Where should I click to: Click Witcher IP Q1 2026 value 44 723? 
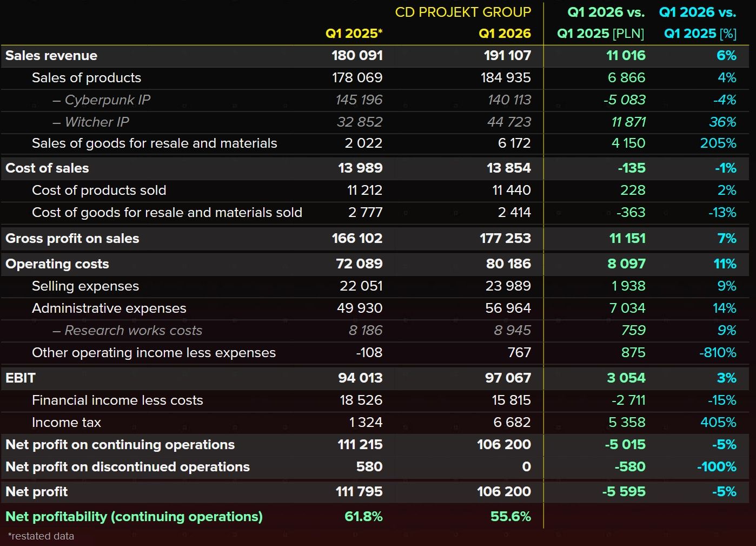click(x=509, y=122)
